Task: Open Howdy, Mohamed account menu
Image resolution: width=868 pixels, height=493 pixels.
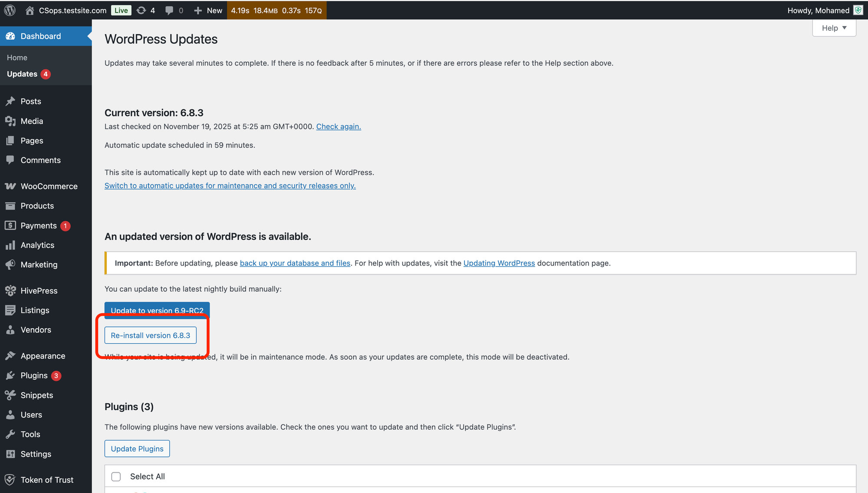Action: coord(818,10)
